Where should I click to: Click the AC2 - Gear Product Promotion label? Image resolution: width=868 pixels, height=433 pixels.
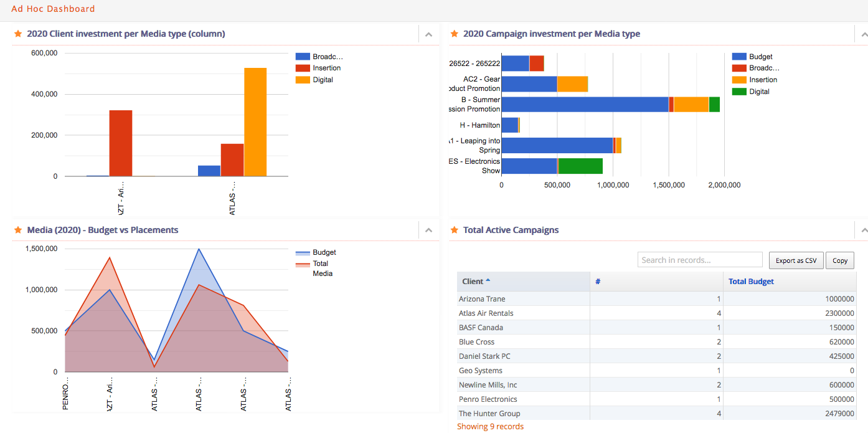[475, 84]
